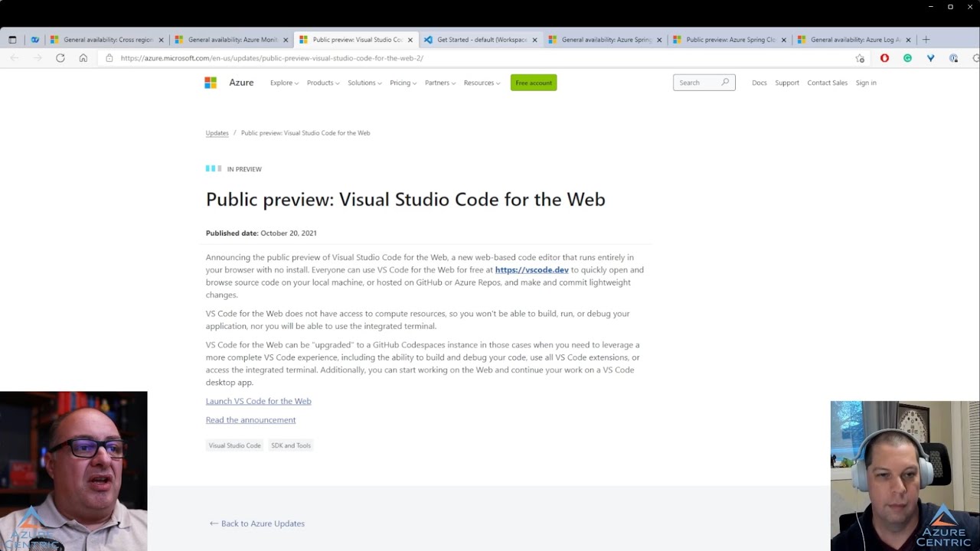
Task: Click Launch VS Code for the Web
Action: click(258, 401)
